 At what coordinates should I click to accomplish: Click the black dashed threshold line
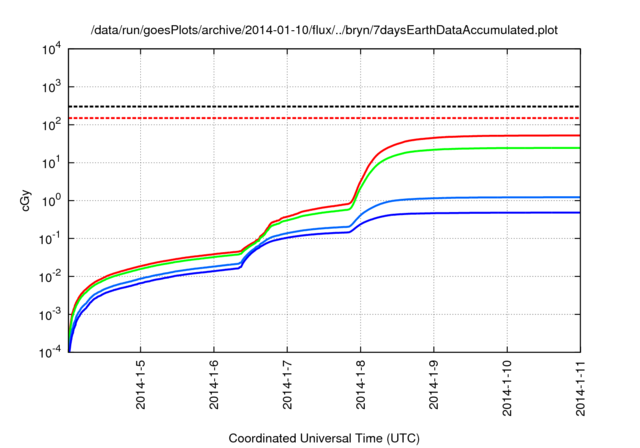tap(324, 106)
